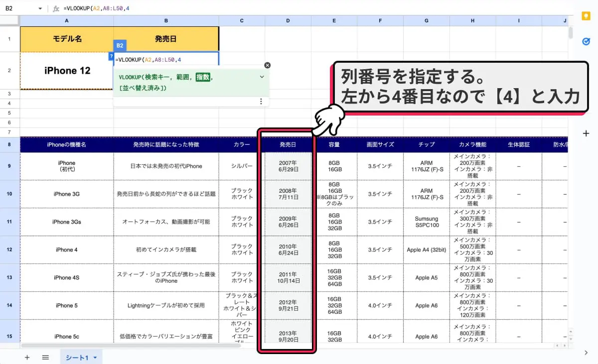Open the Name box dropdown arrow

pyautogui.click(x=40, y=9)
